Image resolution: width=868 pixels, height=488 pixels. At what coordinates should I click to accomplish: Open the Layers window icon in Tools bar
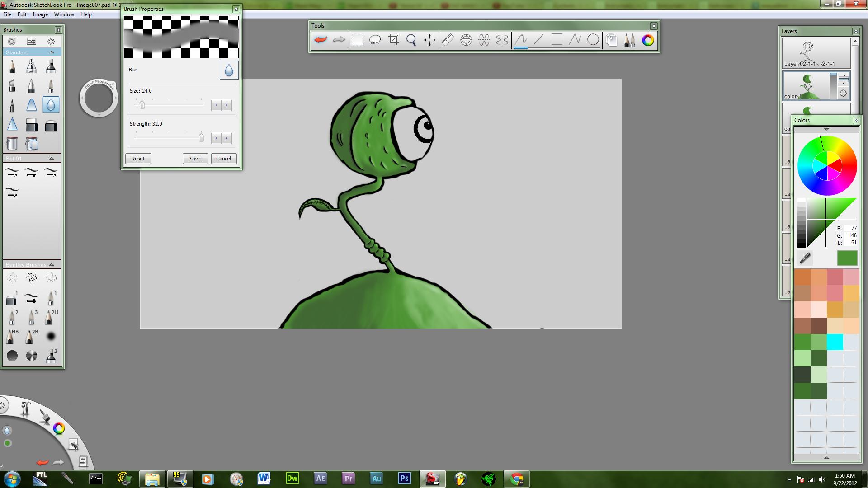pyautogui.click(x=612, y=40)
